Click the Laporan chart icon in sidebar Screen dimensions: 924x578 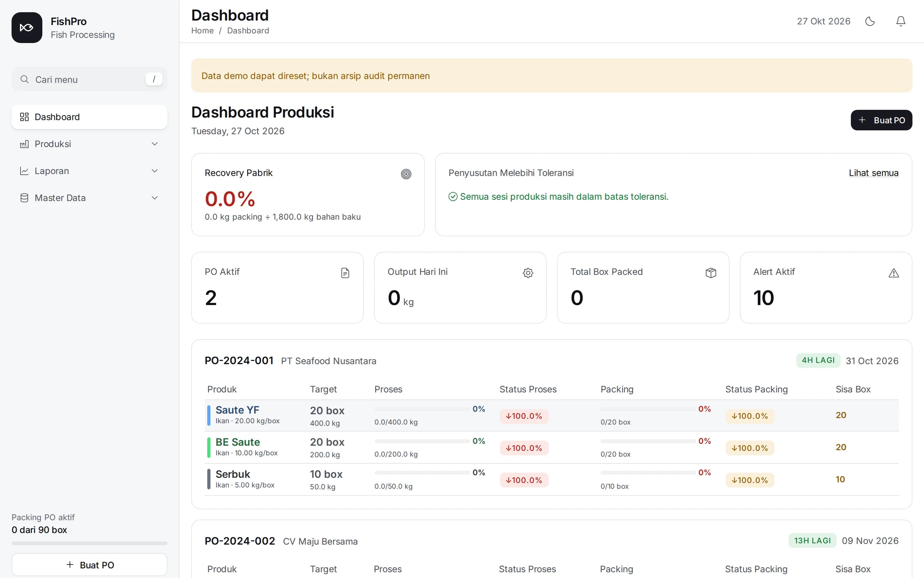click(x=24, y=171)
